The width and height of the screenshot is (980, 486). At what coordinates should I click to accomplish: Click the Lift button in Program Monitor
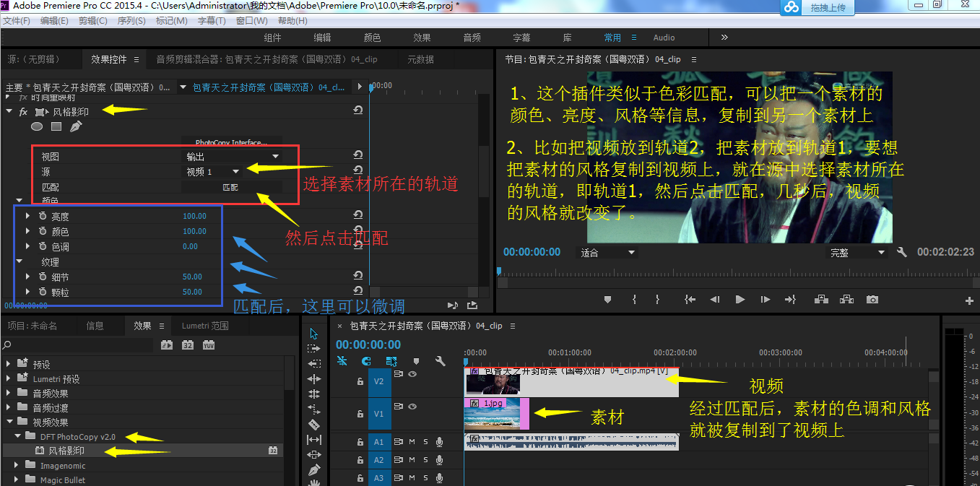click(821, 300)
